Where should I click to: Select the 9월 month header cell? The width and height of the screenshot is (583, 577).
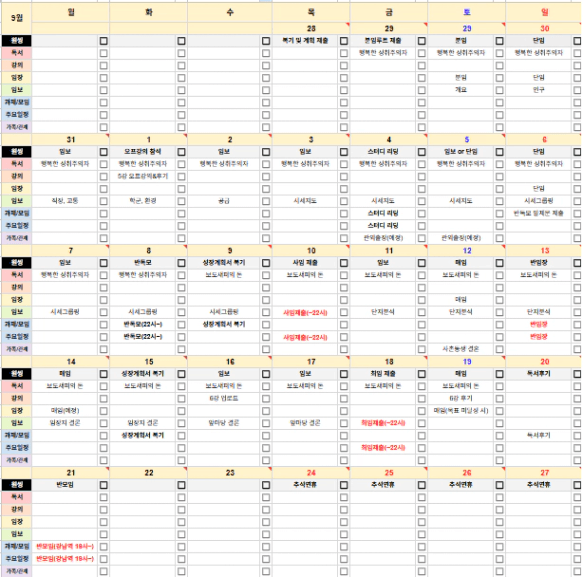[x=16, y=18]
